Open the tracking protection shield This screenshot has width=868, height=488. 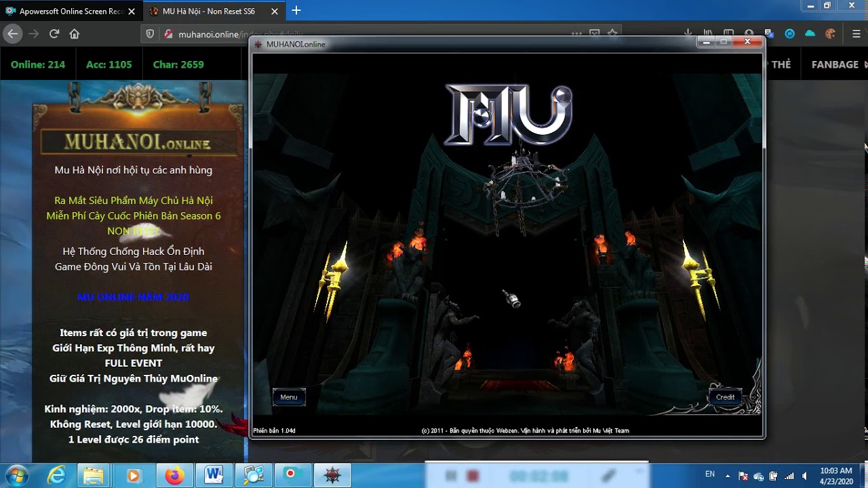pyautogui.click(x=151, y=35)
